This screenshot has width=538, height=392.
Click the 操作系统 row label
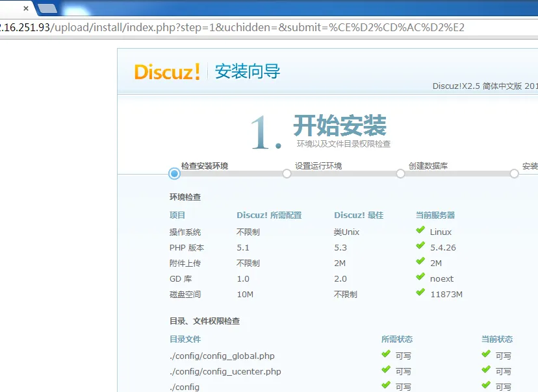[185, 232]
